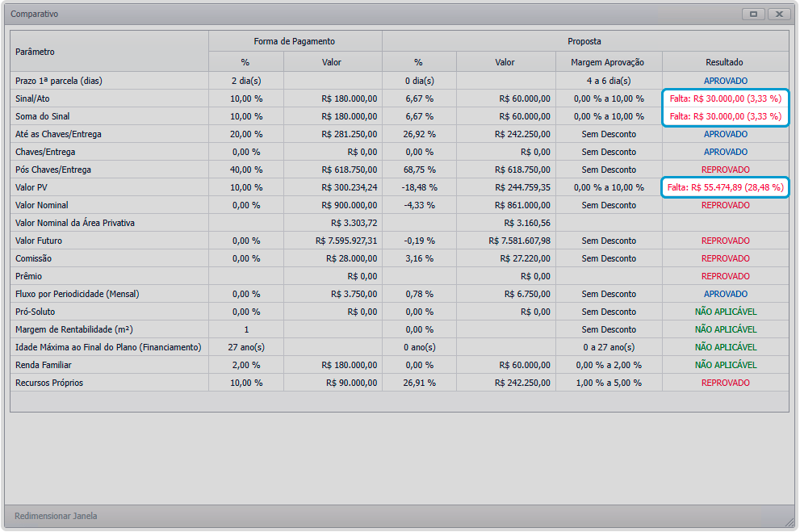The height and width of the screenshot is (532, 800).
Task: Click REPROVADO result for Pós Chaves/Entrega
Action: pos(726,170)
